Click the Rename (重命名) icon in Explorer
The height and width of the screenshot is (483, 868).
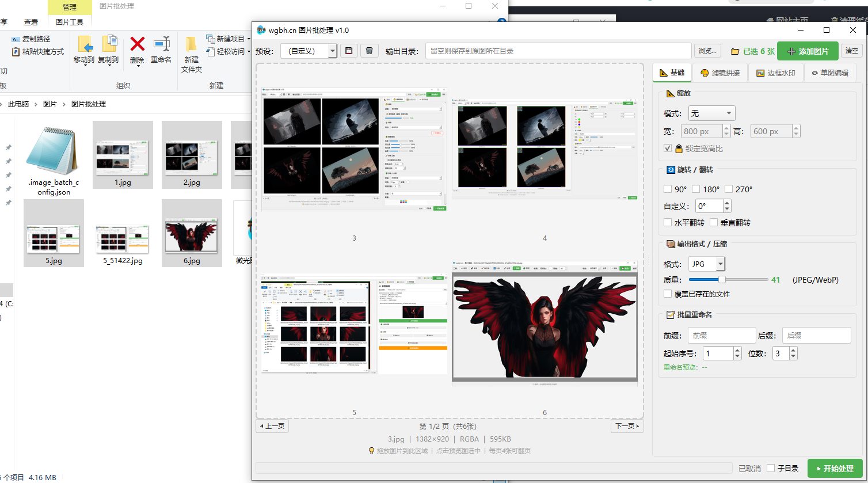point(161,50)
